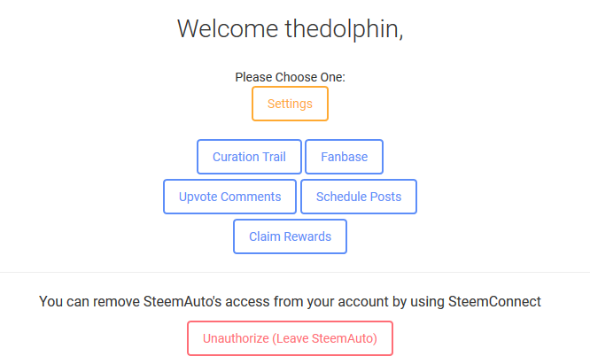Click the Welcome thedolphin heading
590x364 pixels.
290,28
